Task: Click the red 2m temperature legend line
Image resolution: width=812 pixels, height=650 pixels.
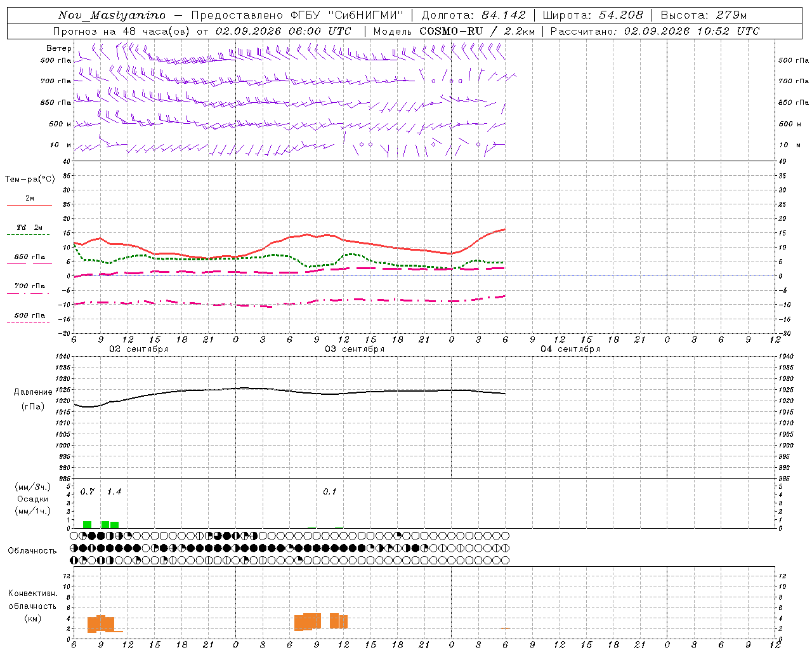Action: [x=29, y=206]
